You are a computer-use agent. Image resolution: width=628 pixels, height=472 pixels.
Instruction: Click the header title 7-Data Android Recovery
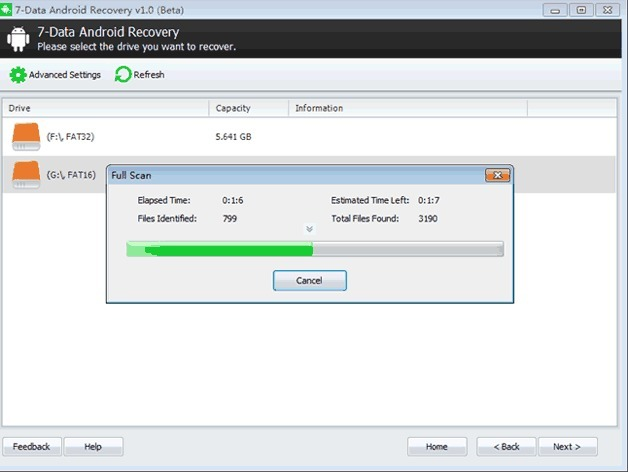(108, 32)
